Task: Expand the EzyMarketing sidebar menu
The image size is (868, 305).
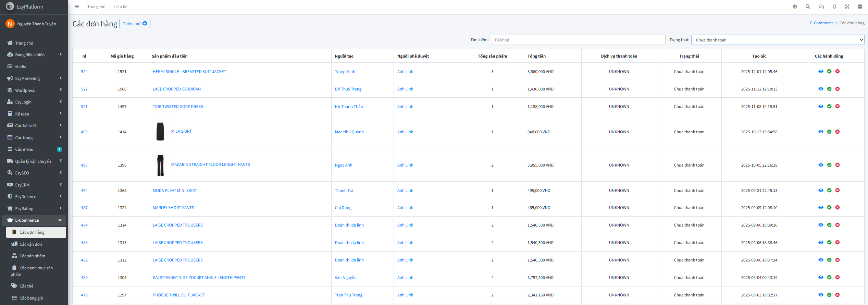Action: (x=34, y=78)
